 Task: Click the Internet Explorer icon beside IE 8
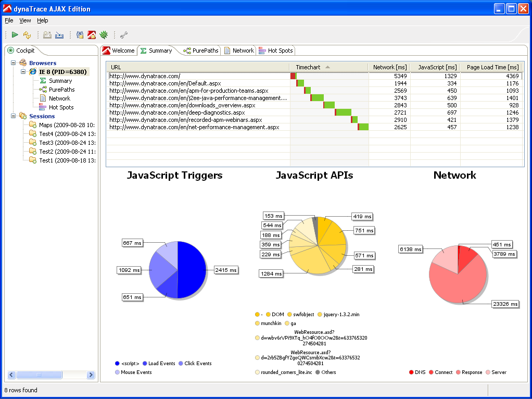point(33,72)
